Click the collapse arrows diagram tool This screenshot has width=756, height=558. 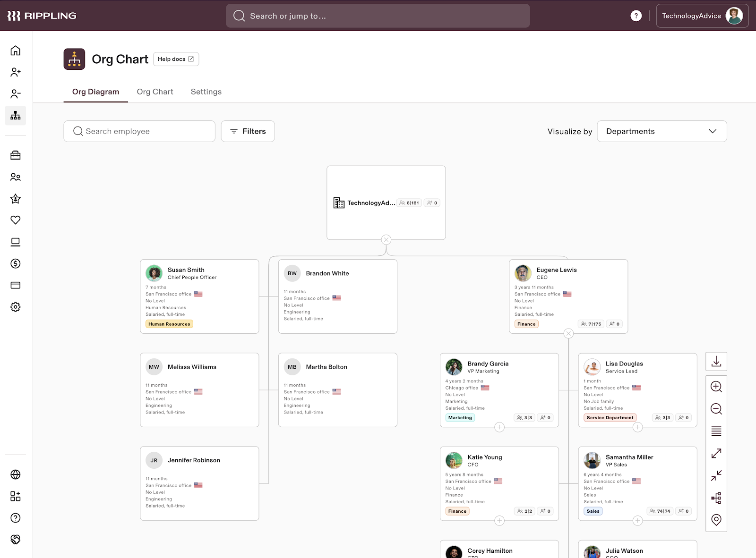pyautogui.click(x=716, y=475)
